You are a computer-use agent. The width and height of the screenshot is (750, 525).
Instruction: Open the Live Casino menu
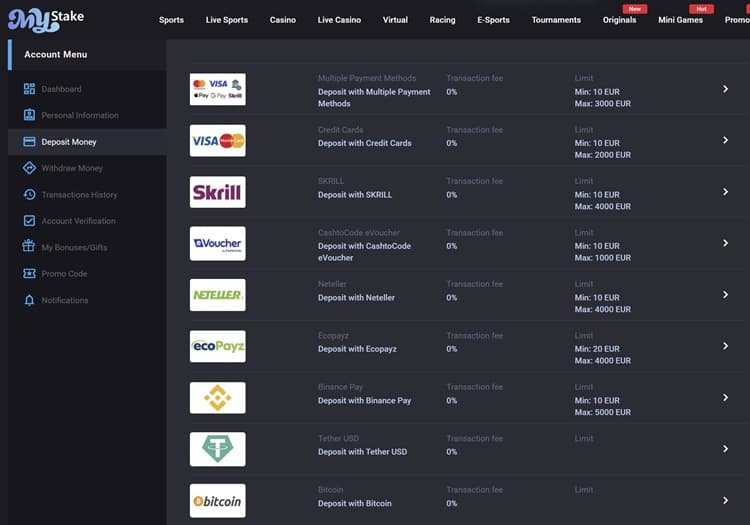click(x=339, y=20)
